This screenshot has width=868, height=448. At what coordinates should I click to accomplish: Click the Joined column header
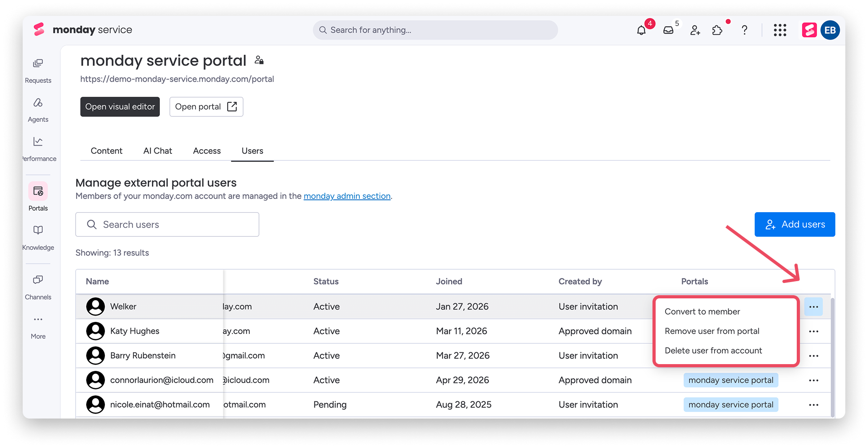click(449, 282)
